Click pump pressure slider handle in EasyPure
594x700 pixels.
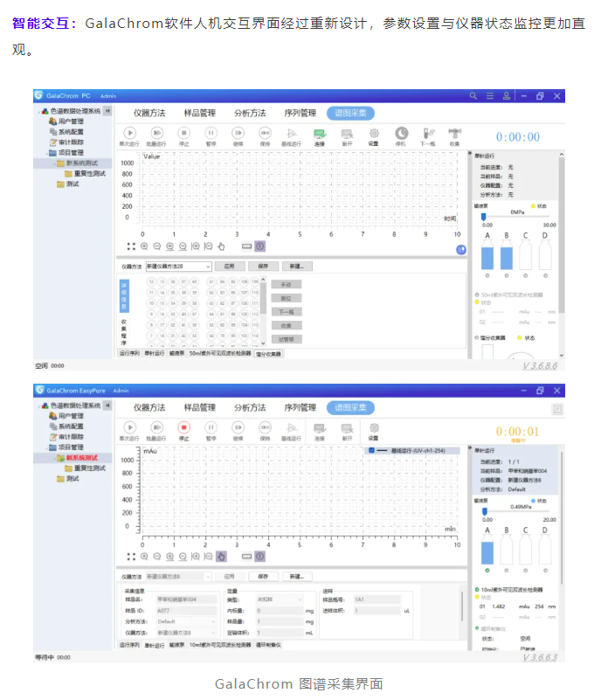coord(485,511)
